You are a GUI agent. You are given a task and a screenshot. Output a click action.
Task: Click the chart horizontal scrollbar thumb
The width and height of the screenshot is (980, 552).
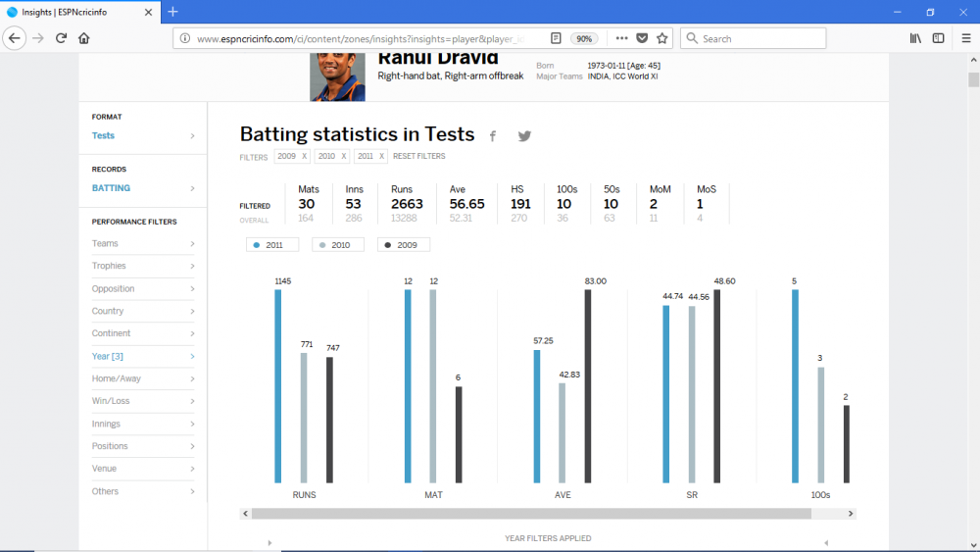tap(531, 513)
